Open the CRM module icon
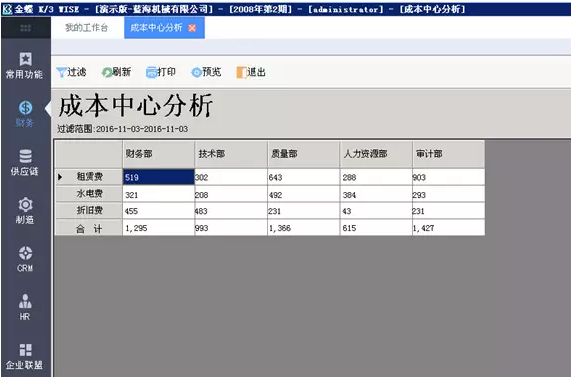 [25, 253]
